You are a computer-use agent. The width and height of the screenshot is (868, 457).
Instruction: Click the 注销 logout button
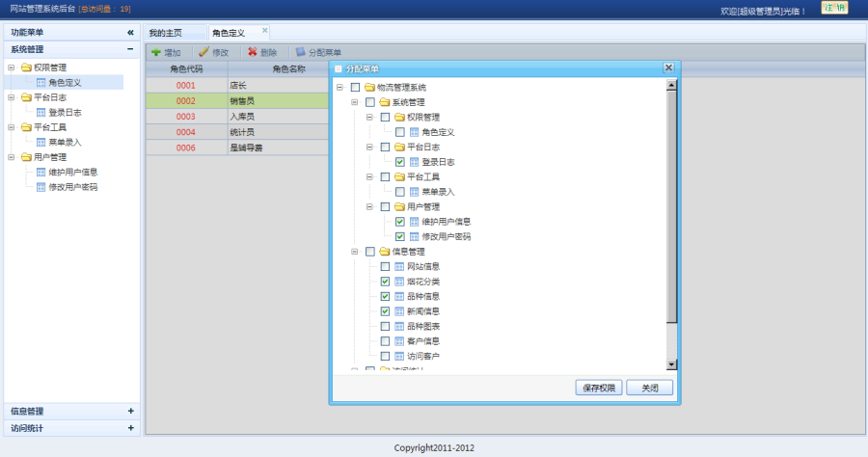(x=835, y=8)
